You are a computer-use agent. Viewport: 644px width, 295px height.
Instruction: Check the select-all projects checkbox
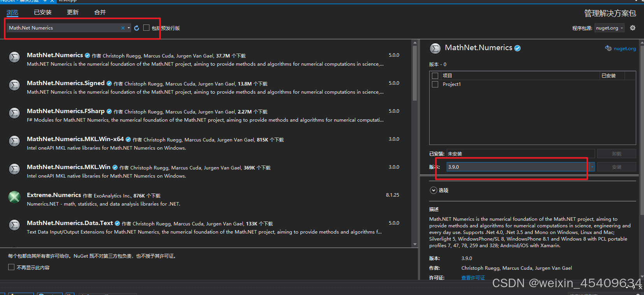pos(435,76)
